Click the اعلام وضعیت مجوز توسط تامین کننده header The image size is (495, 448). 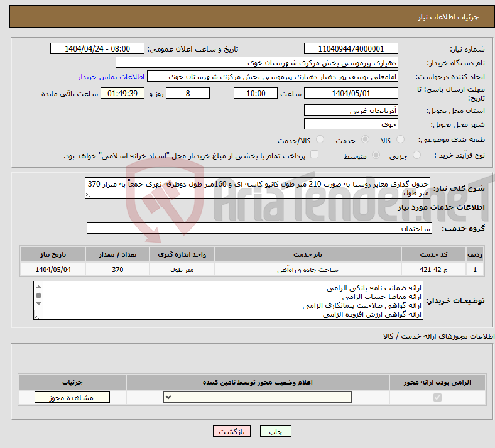click(258, 382)
